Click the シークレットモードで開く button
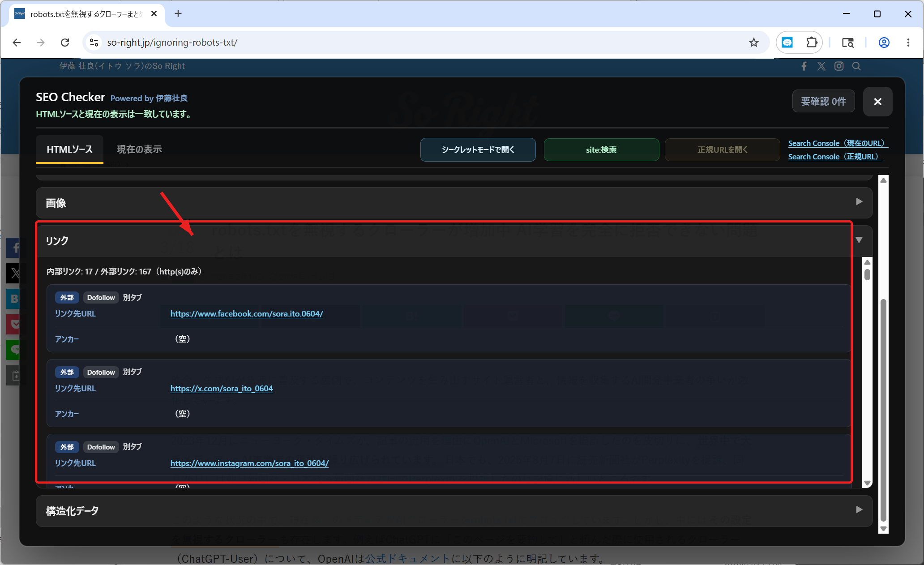Image resolution: width=924 pixels, height=565 pixels. 478,150
